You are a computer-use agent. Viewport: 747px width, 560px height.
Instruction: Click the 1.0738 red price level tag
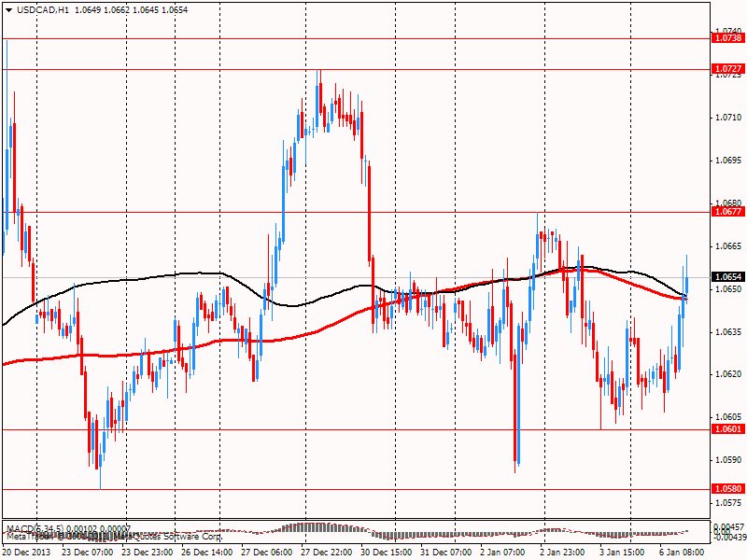click(727, 38)
